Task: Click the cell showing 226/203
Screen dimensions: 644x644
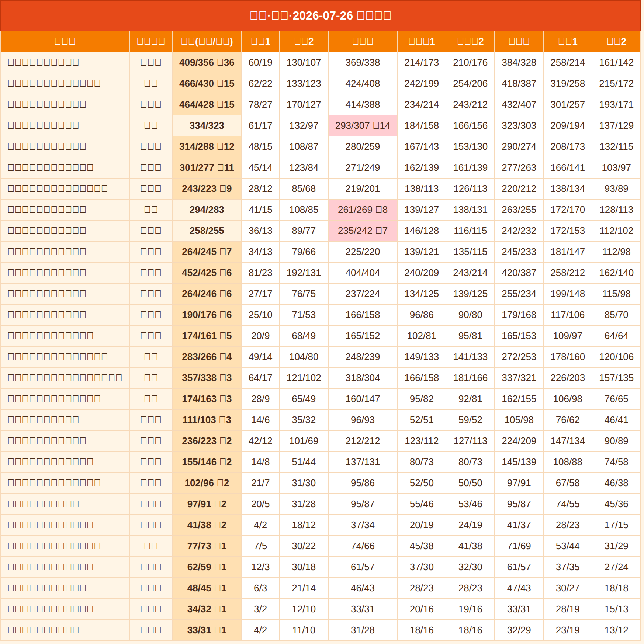Action: point(568,378)
